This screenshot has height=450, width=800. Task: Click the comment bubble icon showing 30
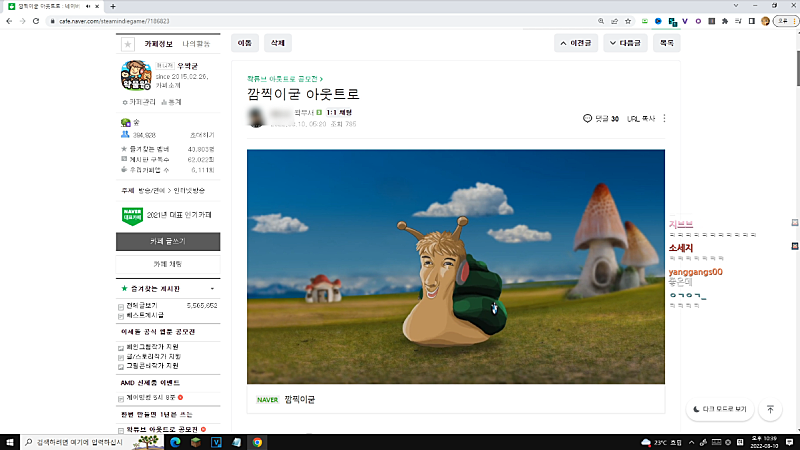coord(587,118)
